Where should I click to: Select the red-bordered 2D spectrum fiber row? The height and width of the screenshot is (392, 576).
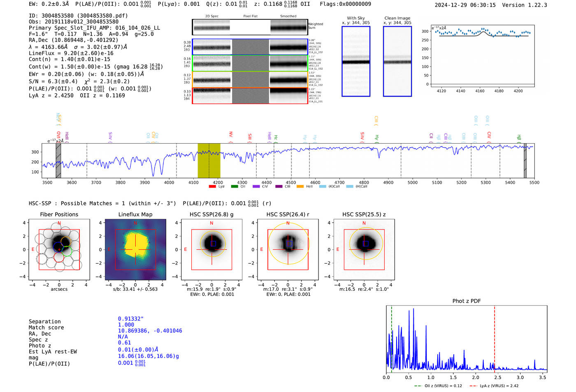click(250, 96)
